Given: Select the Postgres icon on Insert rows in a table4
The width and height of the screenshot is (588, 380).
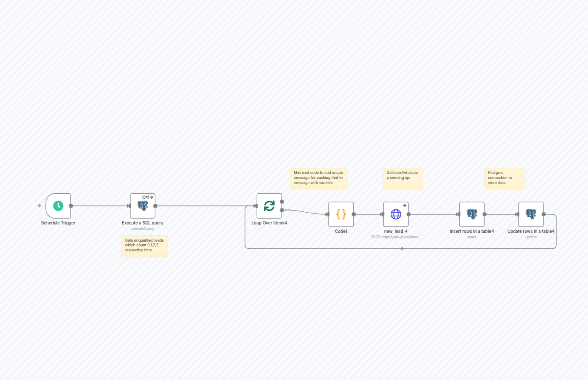Looking at the screenshot, I should pos(472,214).
